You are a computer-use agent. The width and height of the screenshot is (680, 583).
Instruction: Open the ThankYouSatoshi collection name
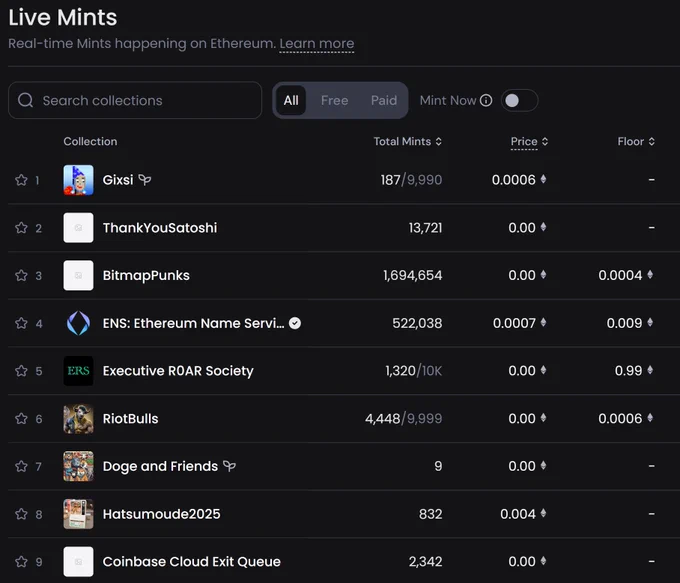[x=160, y=228]
